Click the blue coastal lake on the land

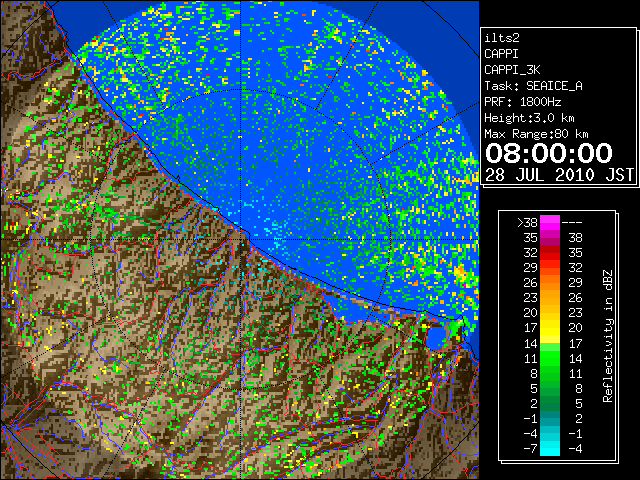coord(436,337)
